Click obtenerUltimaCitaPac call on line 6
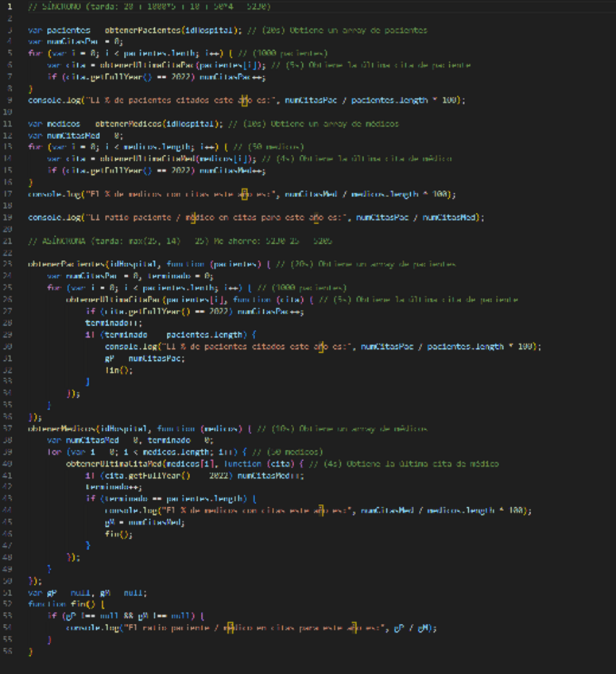 (141, 64)
